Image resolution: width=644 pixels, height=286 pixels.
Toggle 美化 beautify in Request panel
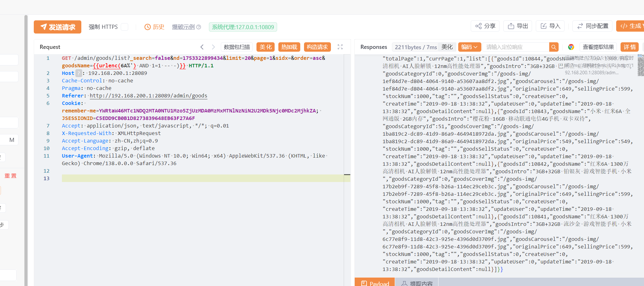tap(266, 47)
